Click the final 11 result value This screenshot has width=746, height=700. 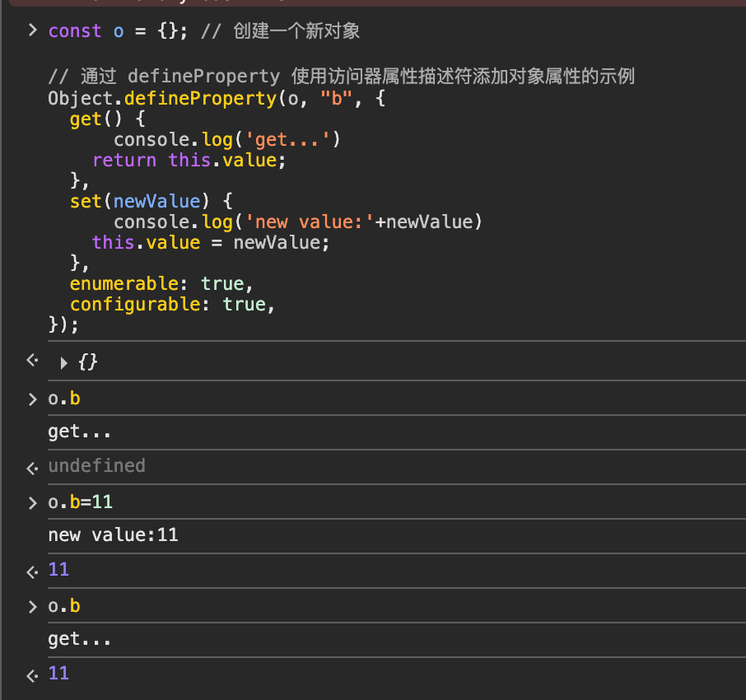[58, 673]
